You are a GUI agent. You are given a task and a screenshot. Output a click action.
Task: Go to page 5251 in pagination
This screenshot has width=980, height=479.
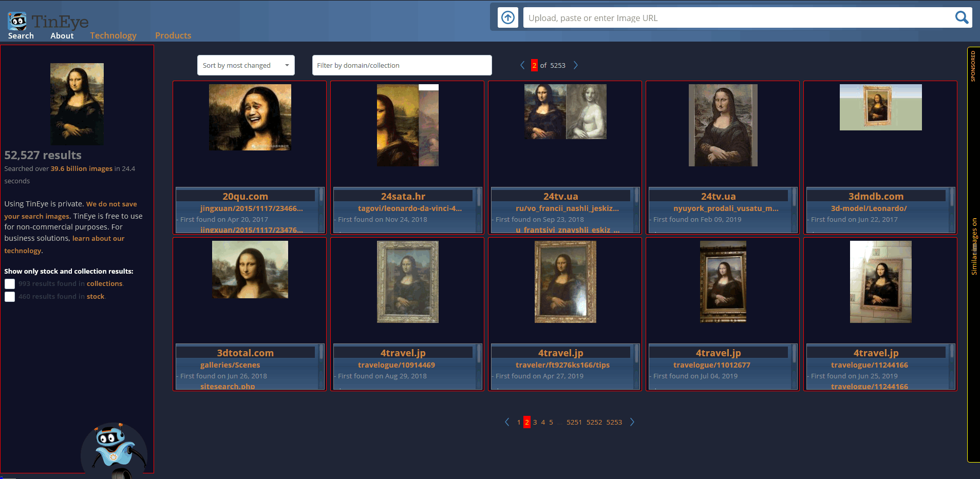[574, 422]
